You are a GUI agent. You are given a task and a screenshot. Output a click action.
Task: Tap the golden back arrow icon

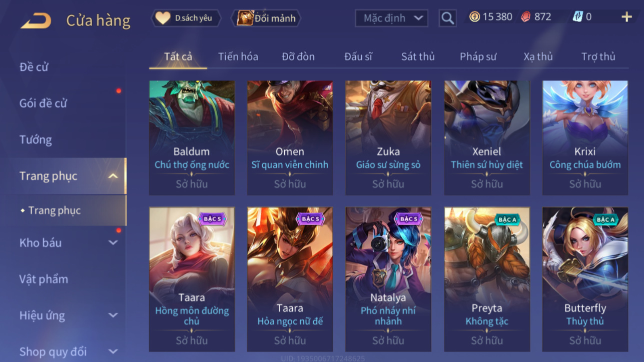[36, 20]
